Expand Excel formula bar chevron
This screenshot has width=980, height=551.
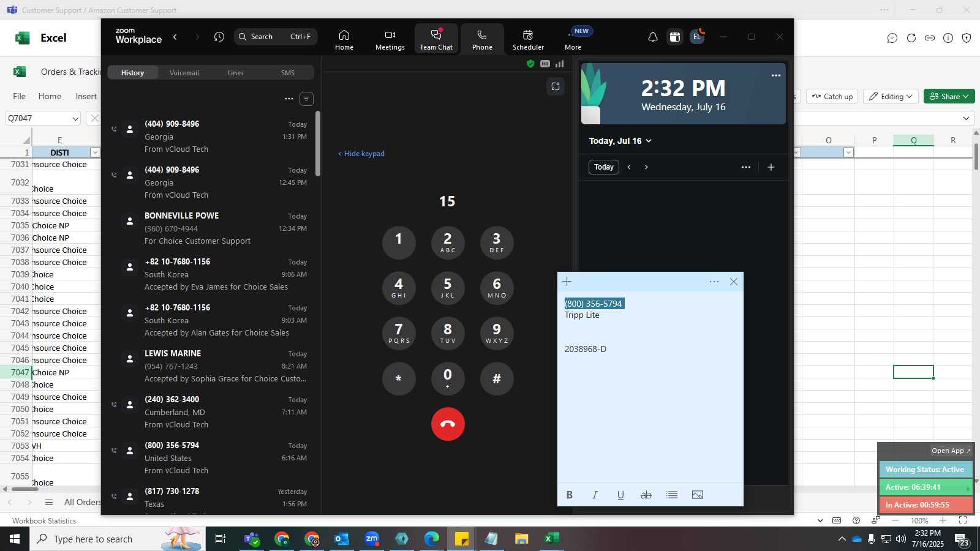pyautogui.click(x=967, y=118)
